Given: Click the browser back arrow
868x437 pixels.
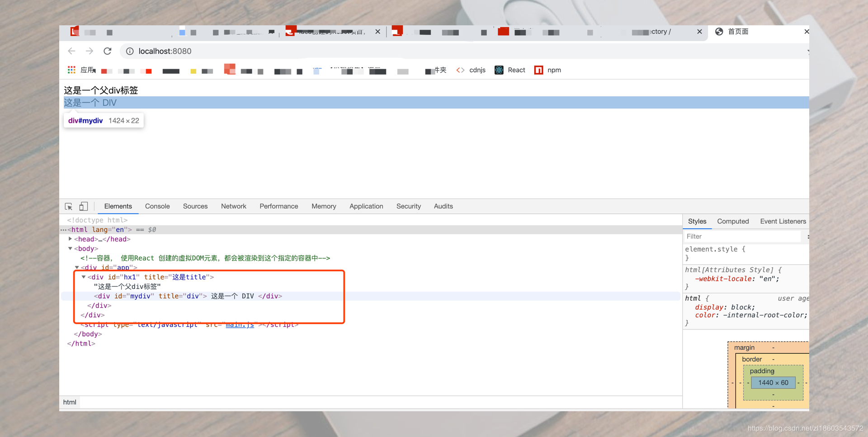Looking at the screenshot, I should pos(71,51).
